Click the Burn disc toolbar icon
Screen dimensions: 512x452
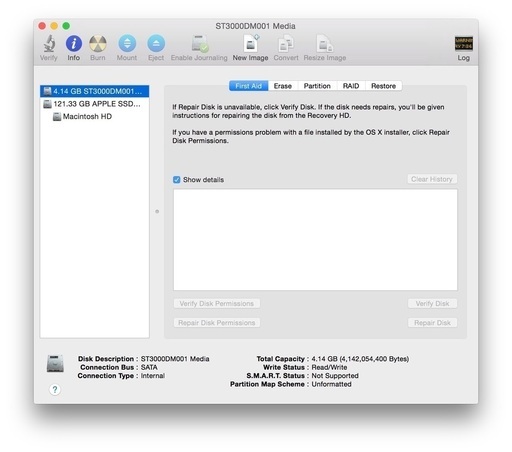tap(98, 44)
